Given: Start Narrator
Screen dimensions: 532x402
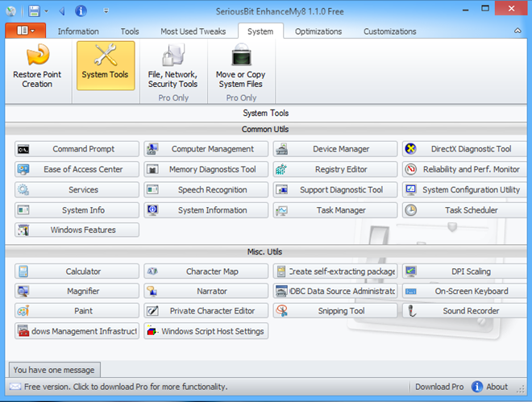Looking at the screenshot, I should click(x=206, y=291).
